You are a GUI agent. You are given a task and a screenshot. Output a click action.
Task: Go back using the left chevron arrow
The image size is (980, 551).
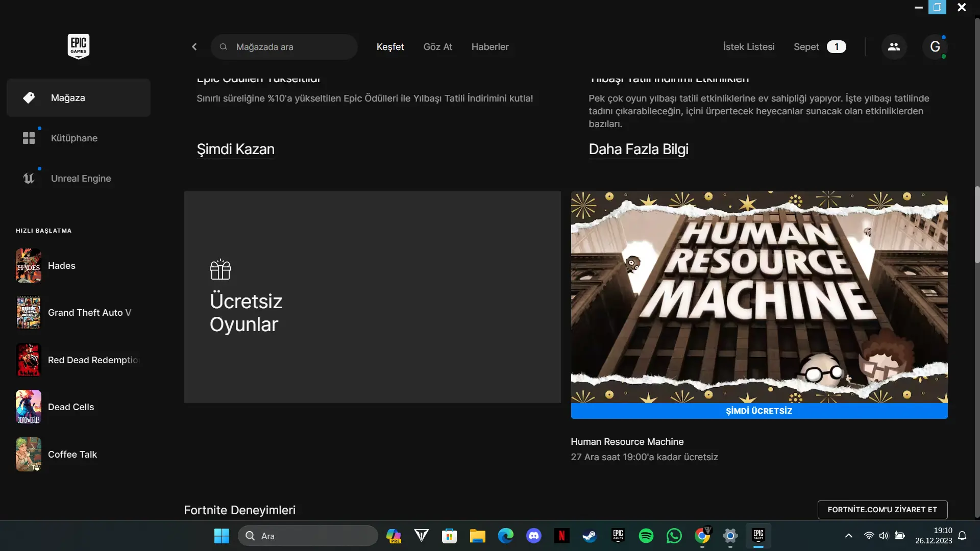194,47
